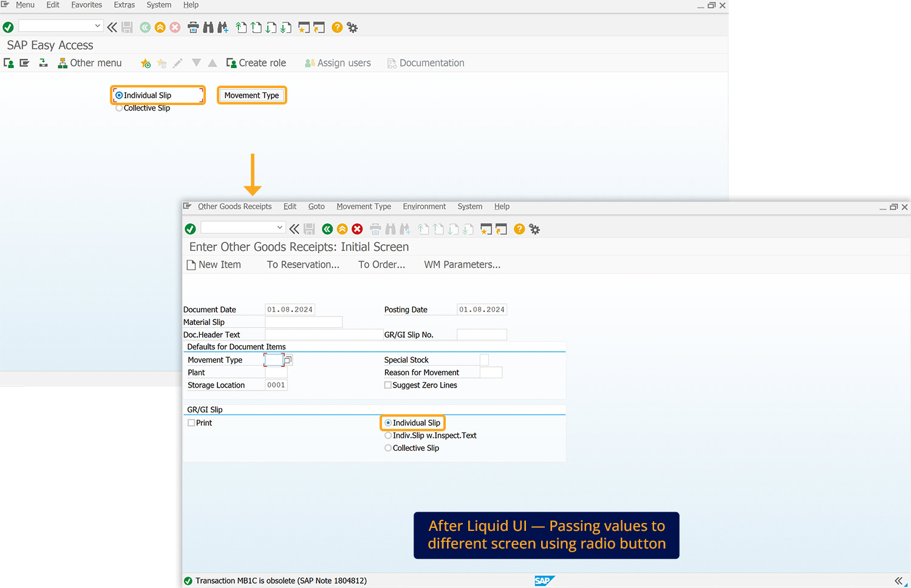
Task: Click the SAP Business Workplace icon
Action: point(43,63)
